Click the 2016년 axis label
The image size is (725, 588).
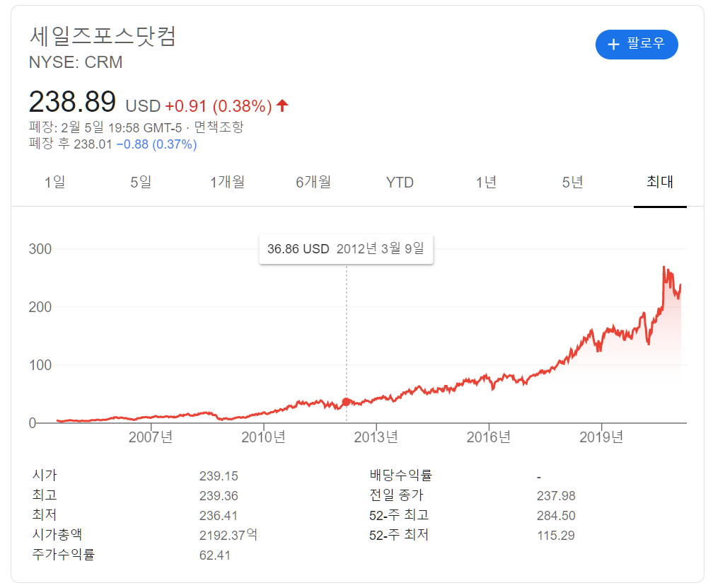489,437
